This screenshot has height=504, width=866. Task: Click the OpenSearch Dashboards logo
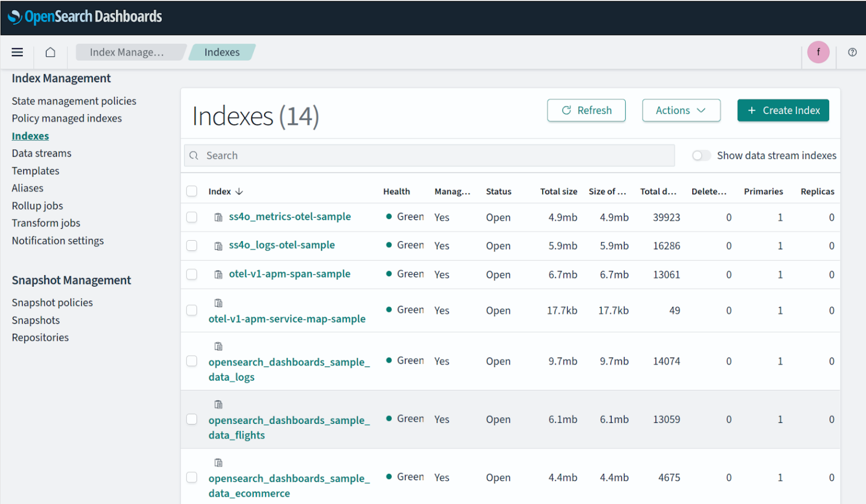(85, 17)
